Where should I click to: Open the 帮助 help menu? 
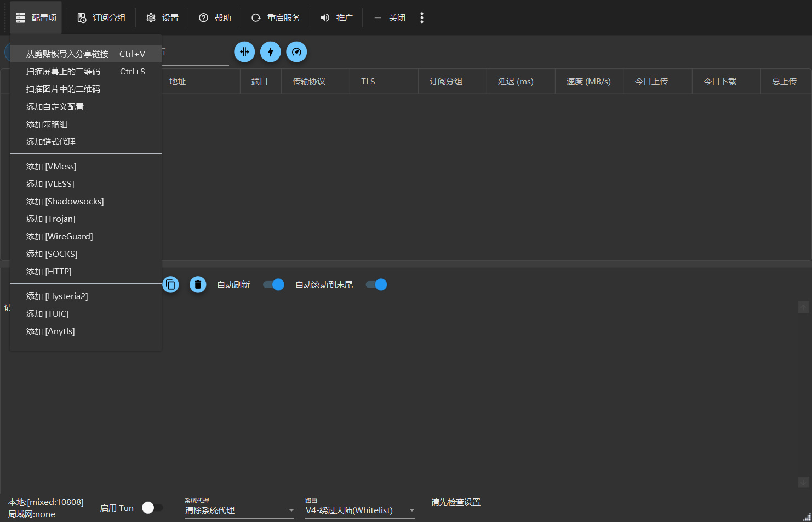click(215, 18)
